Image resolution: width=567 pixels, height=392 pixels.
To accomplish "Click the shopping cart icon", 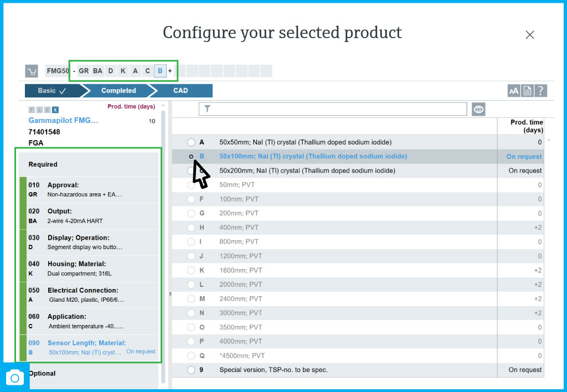I will (32, 71).
